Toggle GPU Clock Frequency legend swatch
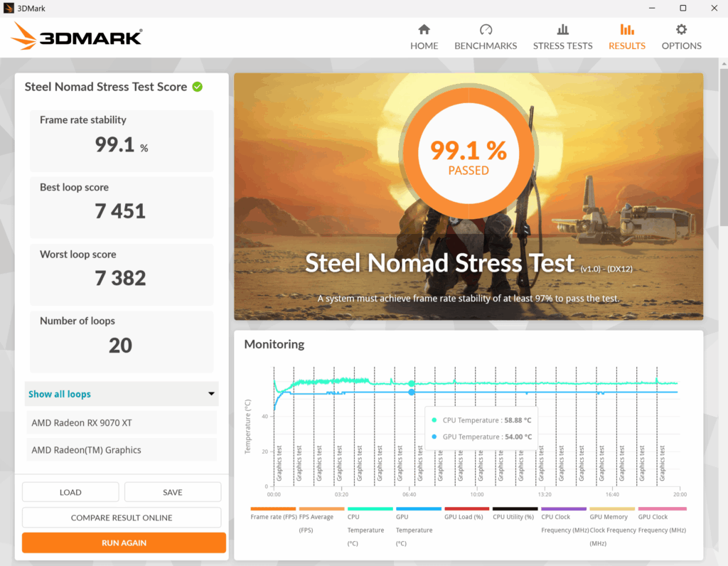Image resolution: width=728 pixels, height=566 pixels. point(662,509)
